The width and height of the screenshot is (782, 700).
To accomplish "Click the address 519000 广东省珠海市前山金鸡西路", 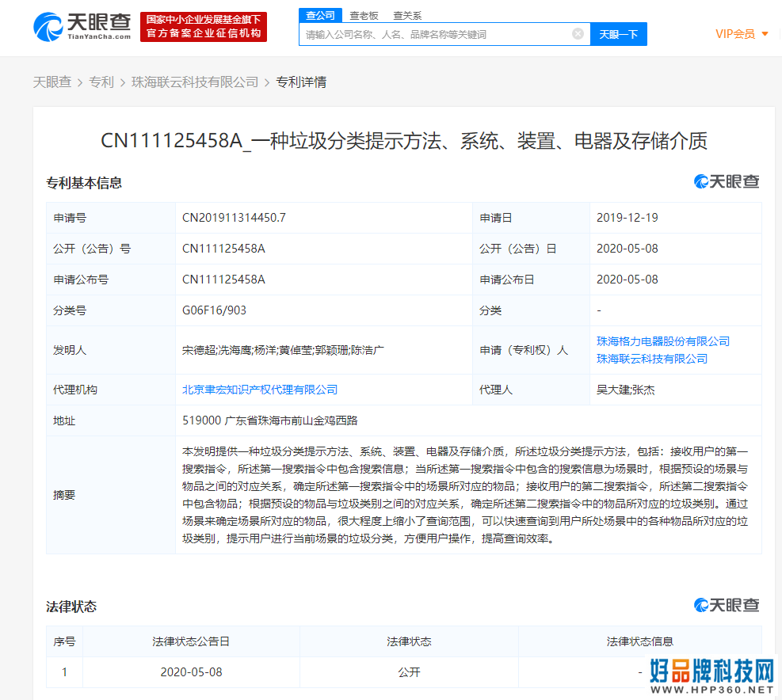I will (270, 420).
